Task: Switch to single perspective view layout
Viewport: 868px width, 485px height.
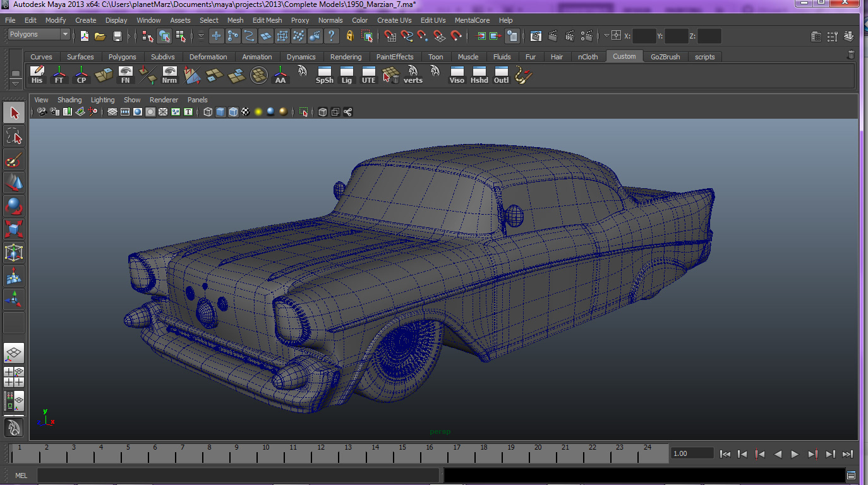Action: tap(14, 354)
